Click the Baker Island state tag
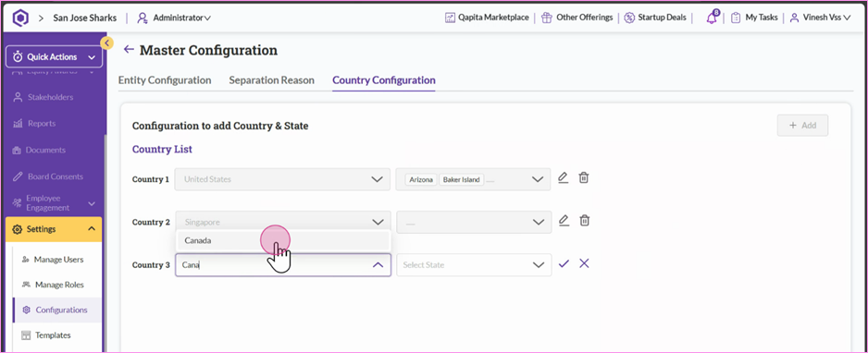 click(x=461, y=179)
